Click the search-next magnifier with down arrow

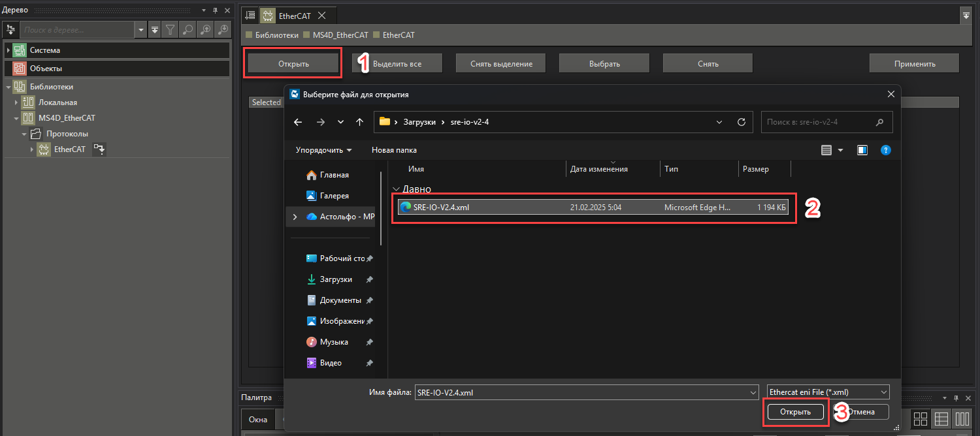[x=223, y=29]
